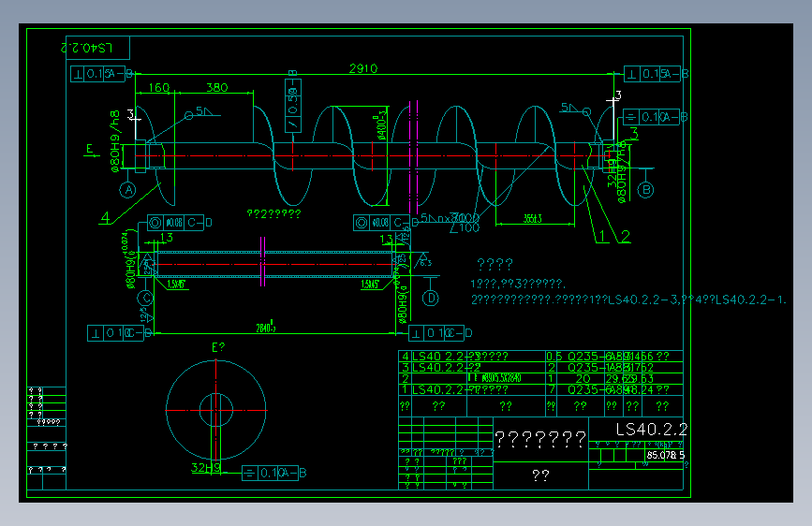The height and width of the screenshot is (526, 812).
Task: Select part balloon number 2
Action: (x=625, y=236)
